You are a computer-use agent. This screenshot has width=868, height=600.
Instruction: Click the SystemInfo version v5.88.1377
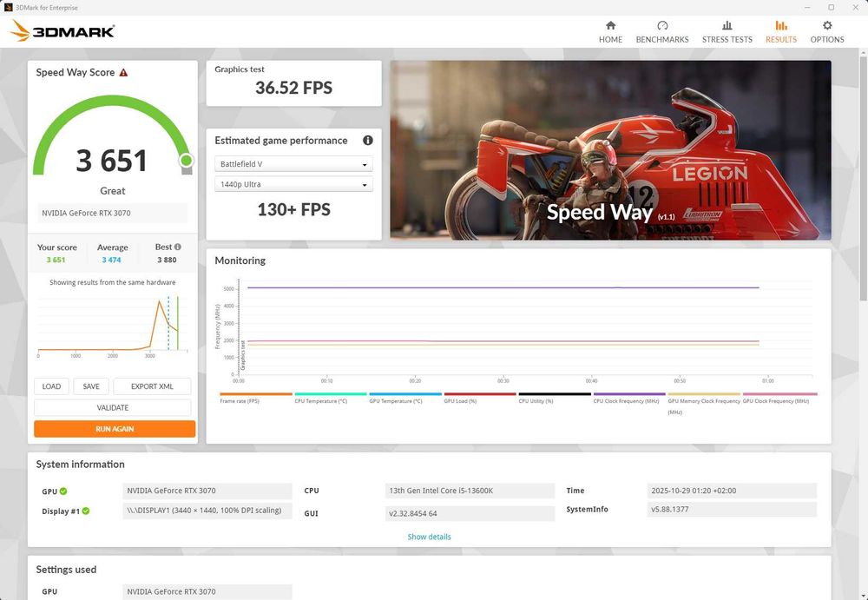[731, 509]
